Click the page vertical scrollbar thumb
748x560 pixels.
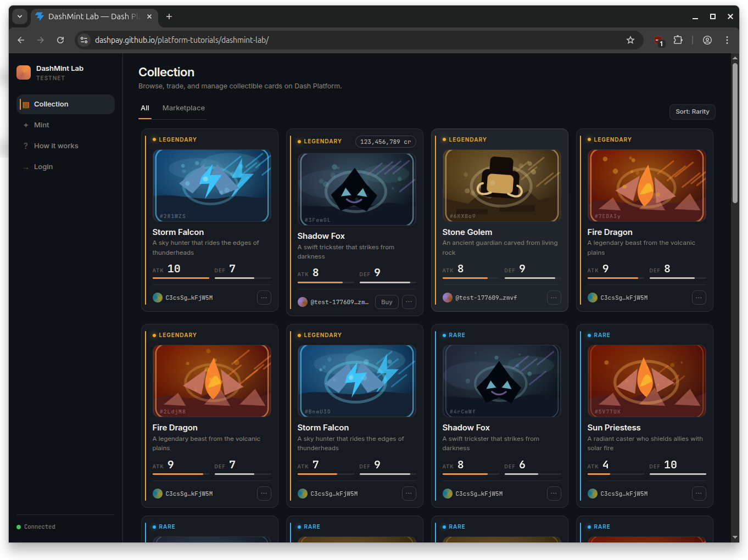point(735,133)
